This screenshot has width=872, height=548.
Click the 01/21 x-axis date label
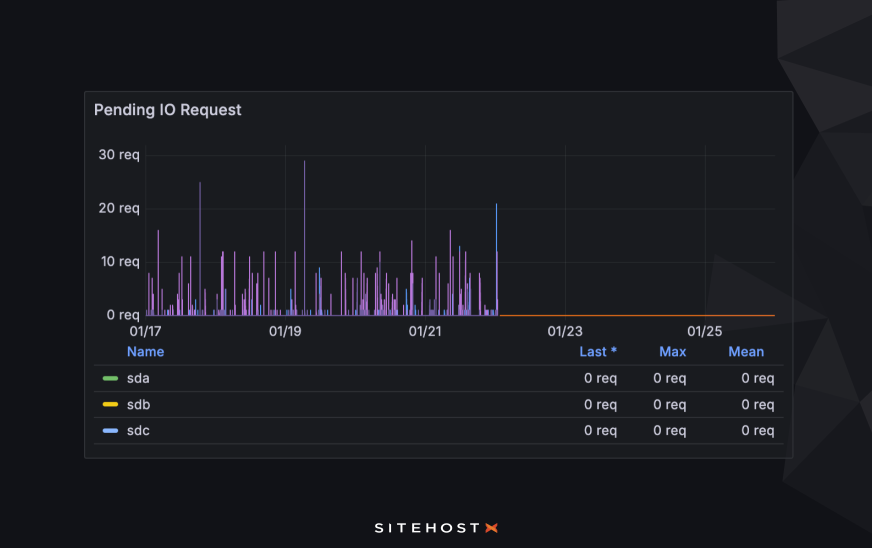click(x=425, y=331)
